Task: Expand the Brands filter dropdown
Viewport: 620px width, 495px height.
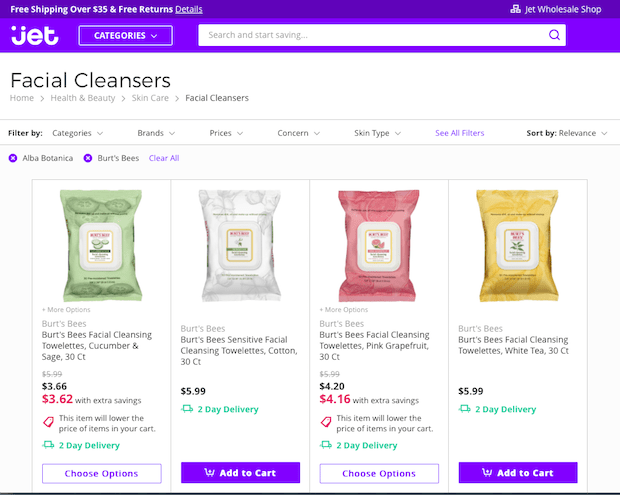Action: 156,133
